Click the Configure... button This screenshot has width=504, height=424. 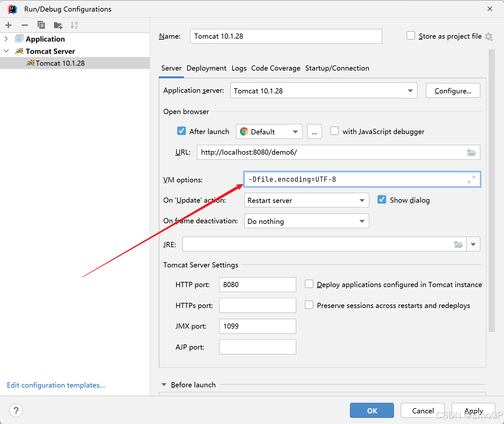(x=453, y=91)
